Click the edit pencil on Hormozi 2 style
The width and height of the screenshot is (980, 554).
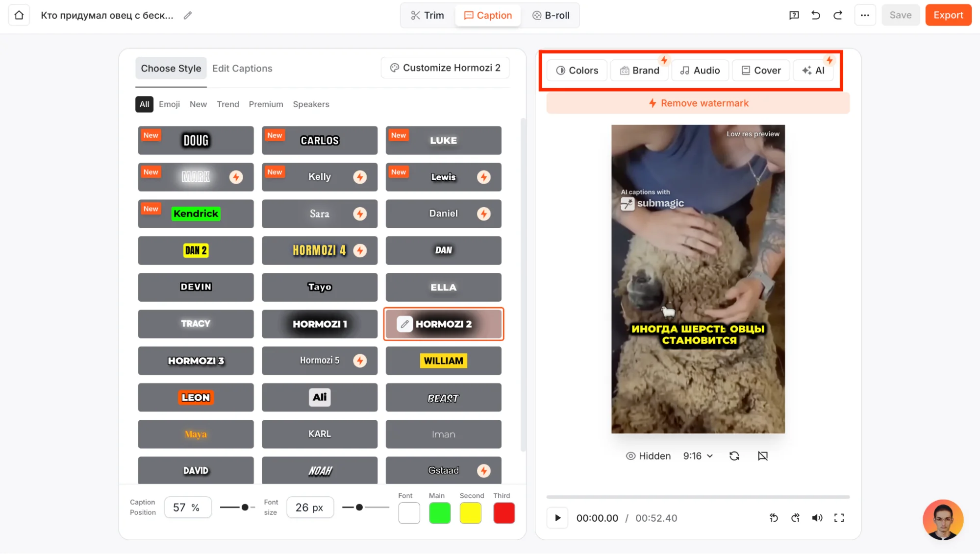tap(404, 324)
